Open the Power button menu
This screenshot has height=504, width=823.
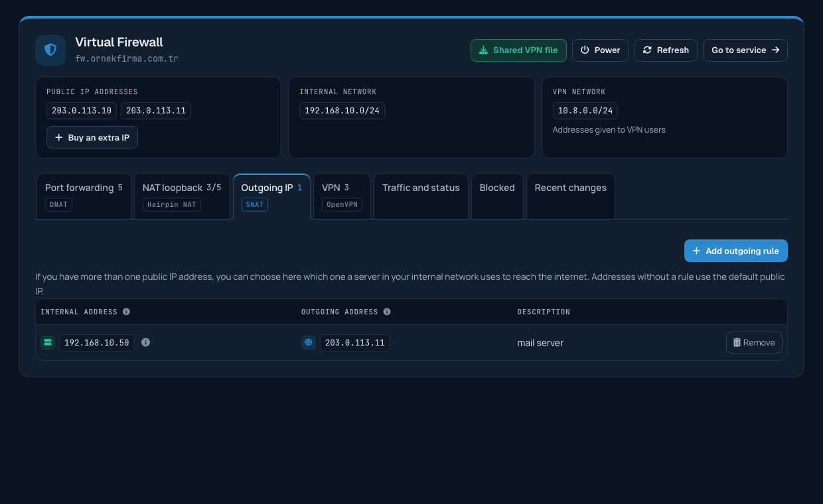tap(600, 50)
